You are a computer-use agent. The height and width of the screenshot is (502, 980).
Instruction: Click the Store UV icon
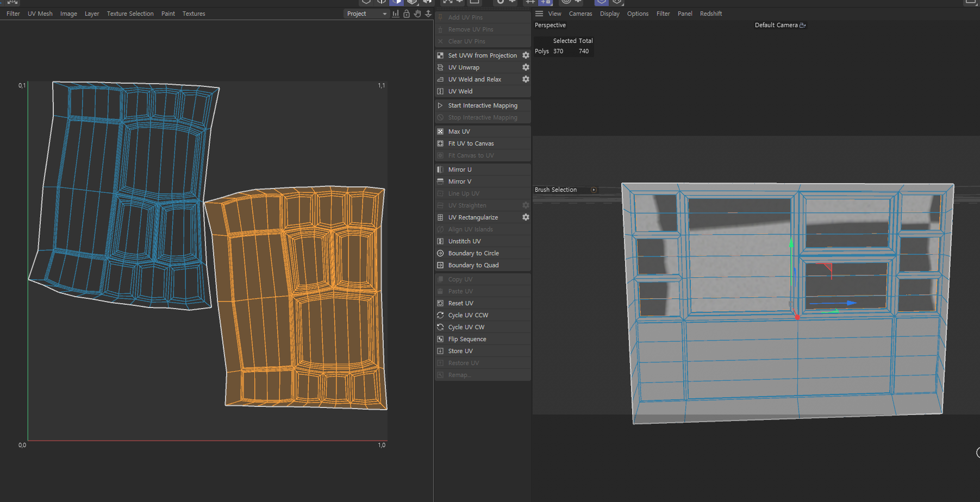440,351
